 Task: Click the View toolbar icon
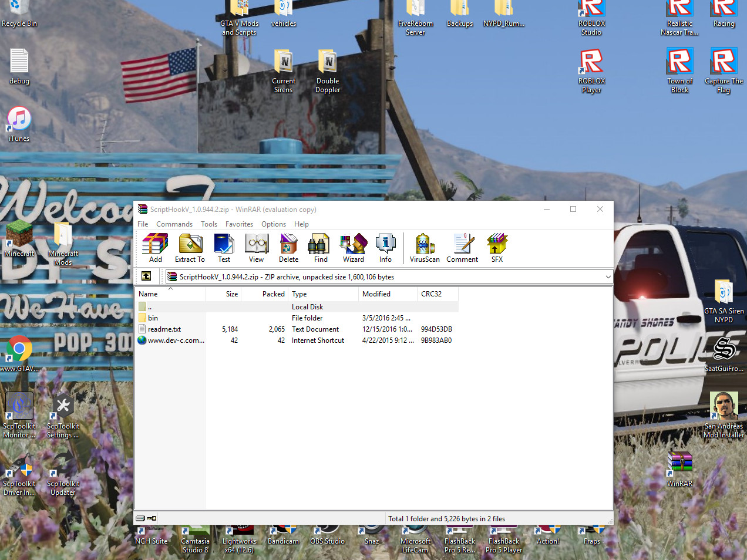point(257,248)
